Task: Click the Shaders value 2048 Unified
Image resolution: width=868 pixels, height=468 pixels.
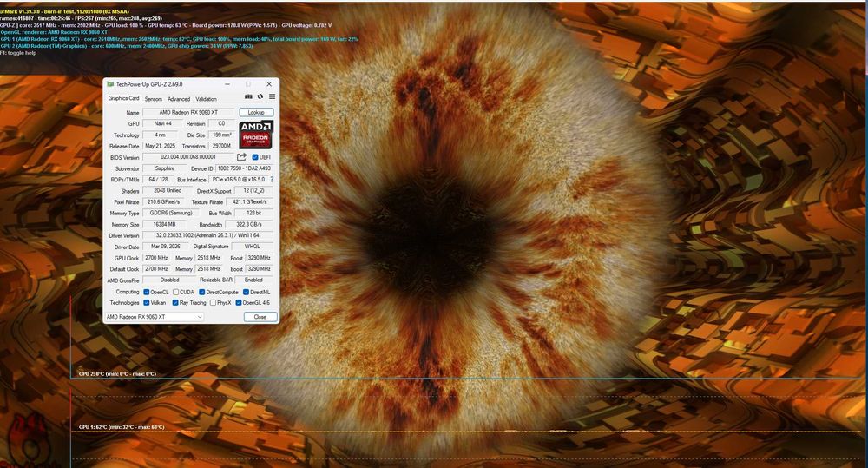Action: pos(168,190)
